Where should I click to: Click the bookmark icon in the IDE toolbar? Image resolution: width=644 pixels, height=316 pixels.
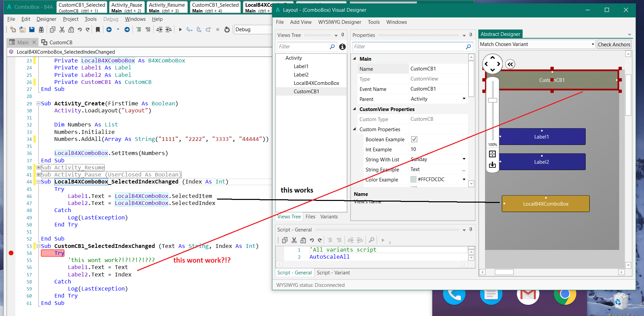[98, 30]
